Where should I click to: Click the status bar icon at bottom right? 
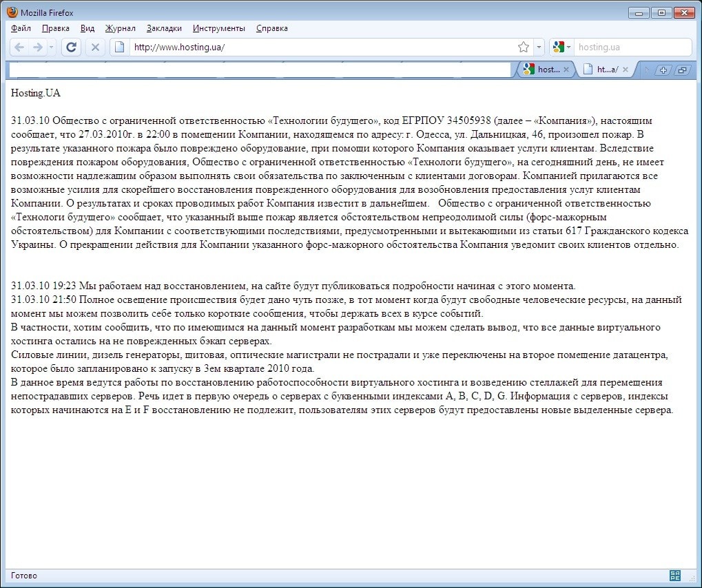point(675,576)
